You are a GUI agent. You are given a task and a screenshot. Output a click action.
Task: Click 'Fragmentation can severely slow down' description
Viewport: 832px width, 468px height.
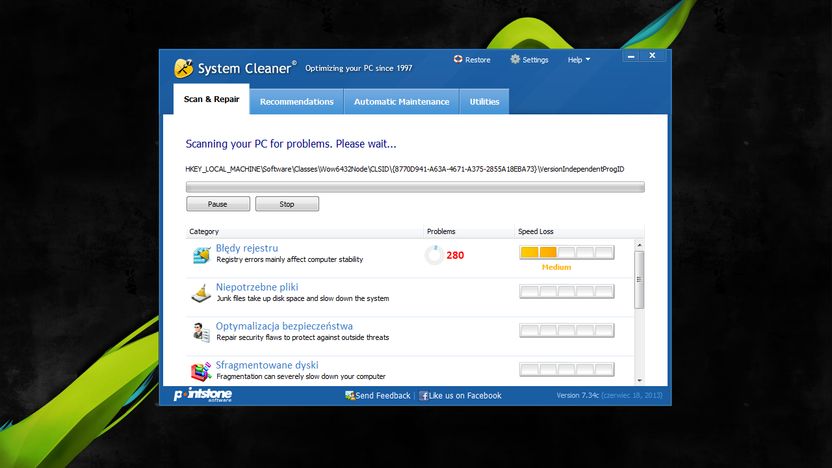tap(301, 377)
